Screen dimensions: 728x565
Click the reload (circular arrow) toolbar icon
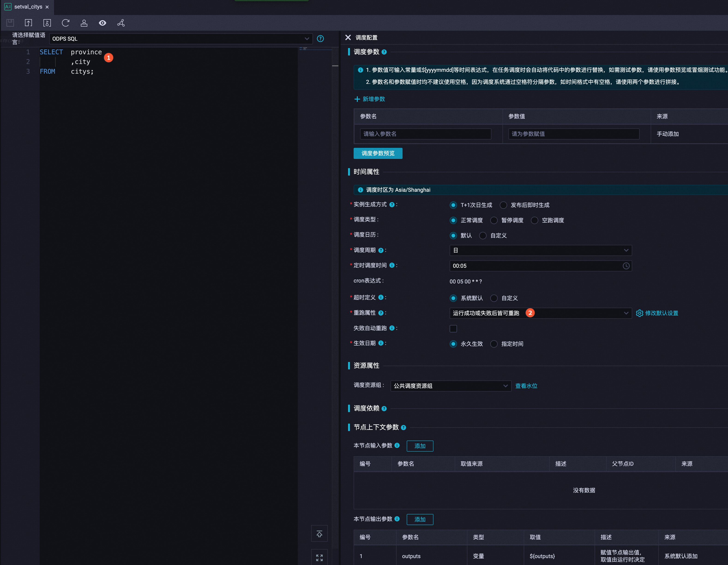pos(65,23)
